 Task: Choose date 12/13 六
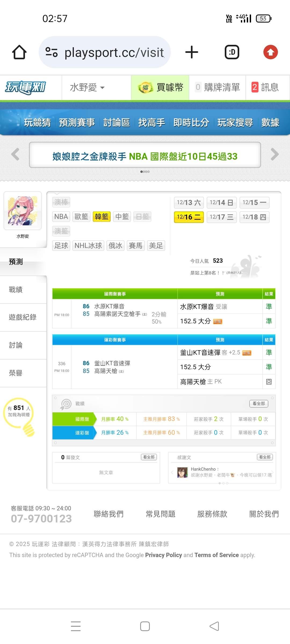[x=189, y=203]
